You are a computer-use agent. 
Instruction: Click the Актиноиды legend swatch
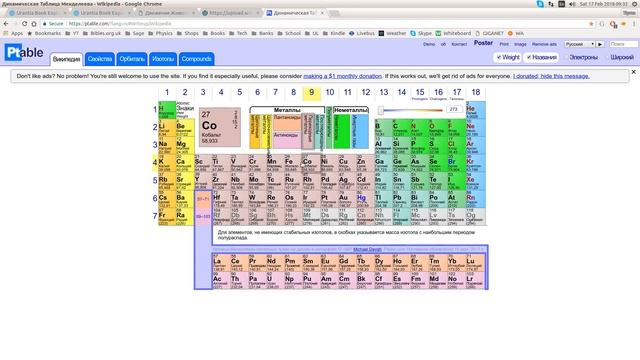287,140
